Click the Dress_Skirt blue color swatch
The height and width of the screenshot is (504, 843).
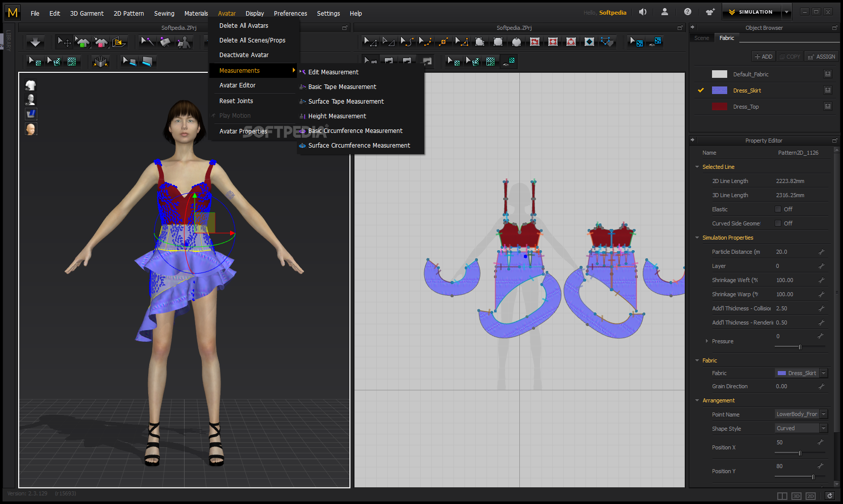719,90
